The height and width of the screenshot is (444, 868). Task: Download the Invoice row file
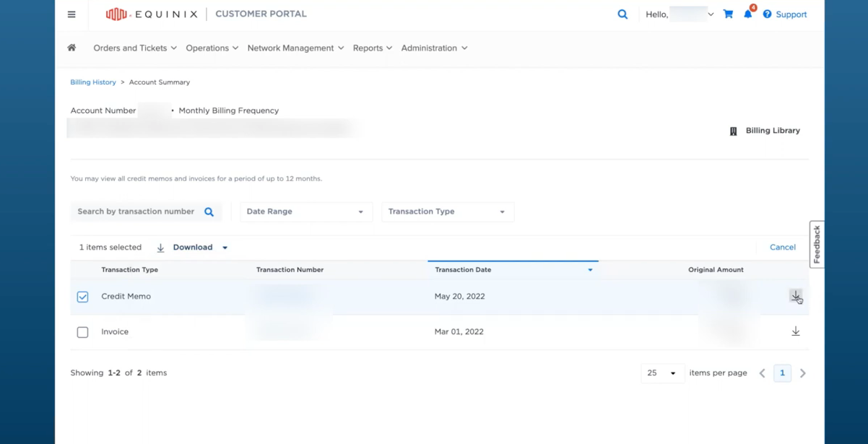(x=795, y=331)
